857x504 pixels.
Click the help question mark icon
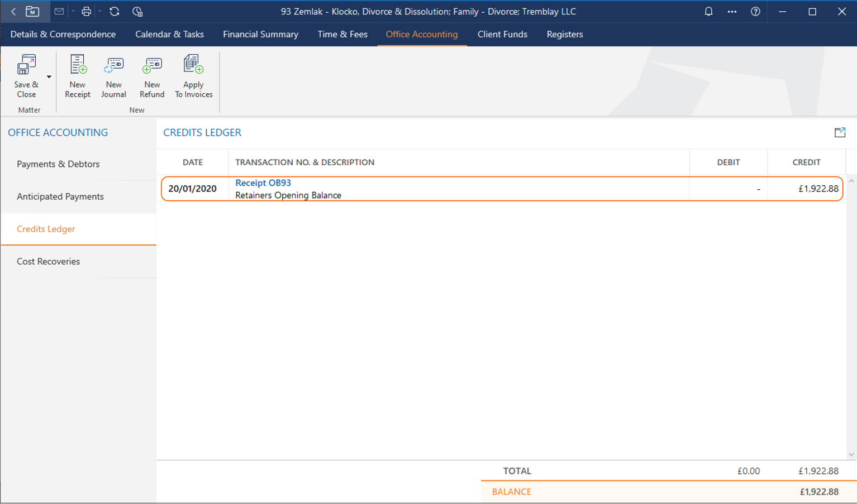(x=755, y=11)
